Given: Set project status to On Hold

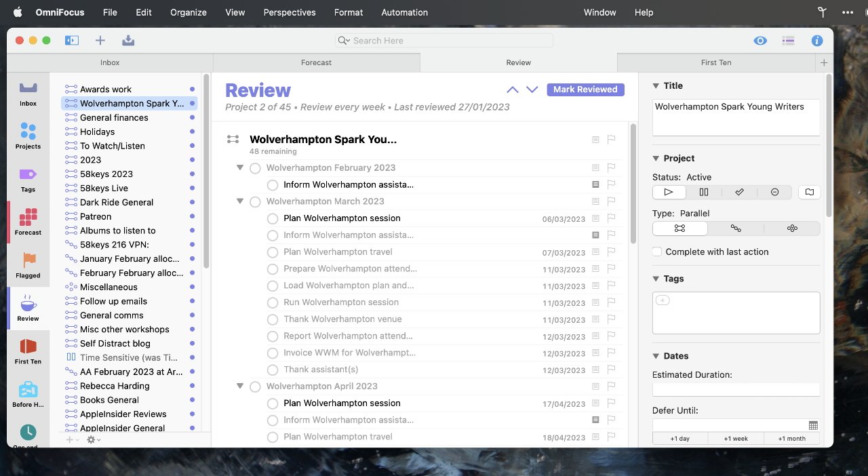Looking at the screenshot, I should (704, 193).
